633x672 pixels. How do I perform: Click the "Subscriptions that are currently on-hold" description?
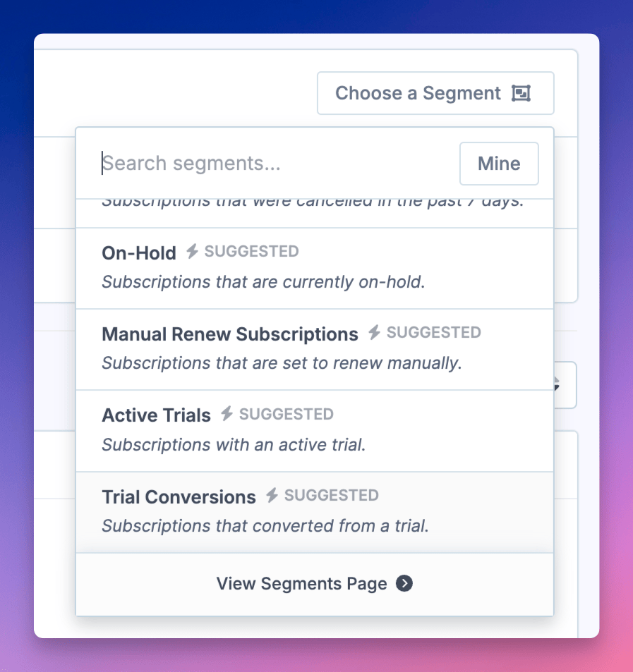(263, 282)
